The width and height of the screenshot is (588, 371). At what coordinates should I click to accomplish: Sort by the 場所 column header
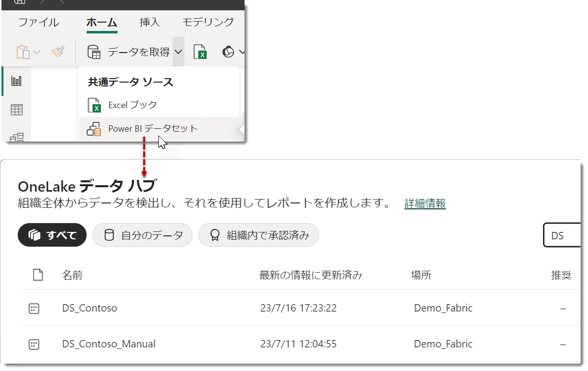coord(421,275)
